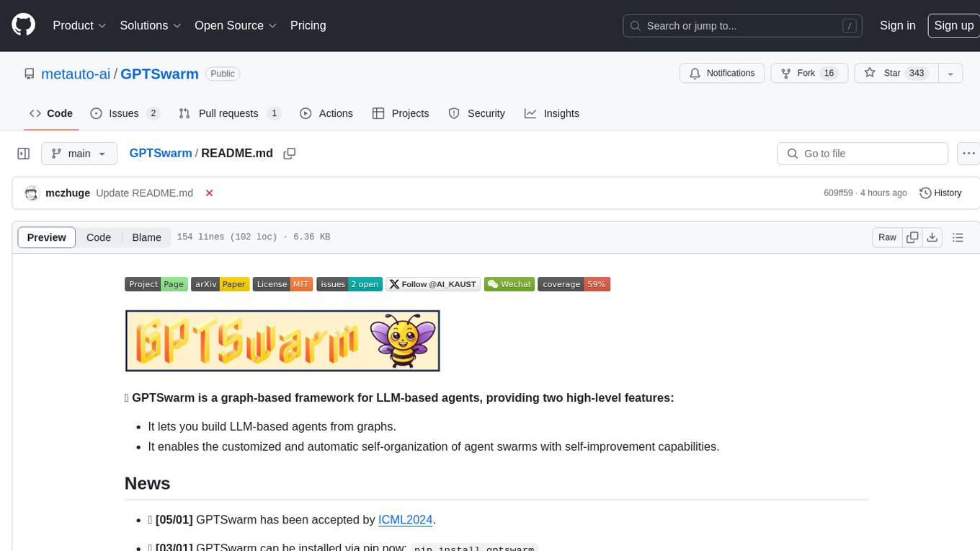980x551 pixels.
Task: Click GPTSwarm in the file breadcrumb
Action: 161,154
